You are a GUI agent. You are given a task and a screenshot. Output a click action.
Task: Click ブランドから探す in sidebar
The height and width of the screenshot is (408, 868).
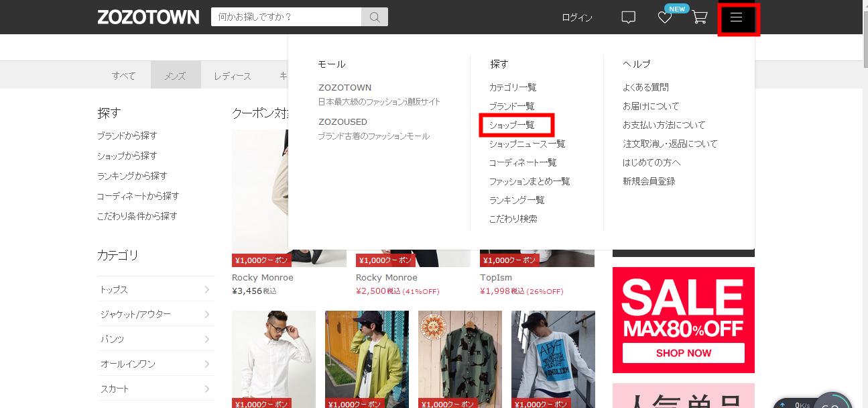tap(127, 136)
